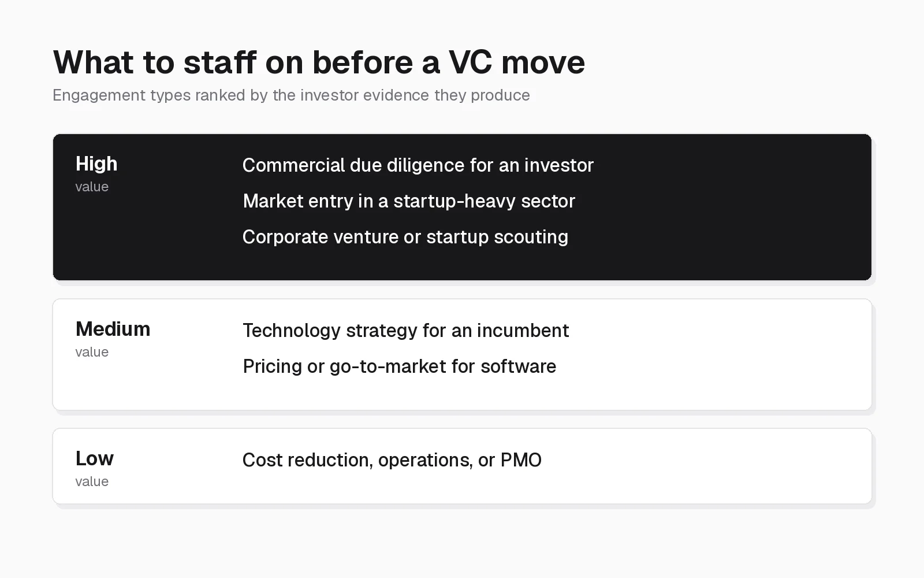Click the 'Low' value heading
Viewport: 924px width, 578px height.
click(x=95, y=458)
